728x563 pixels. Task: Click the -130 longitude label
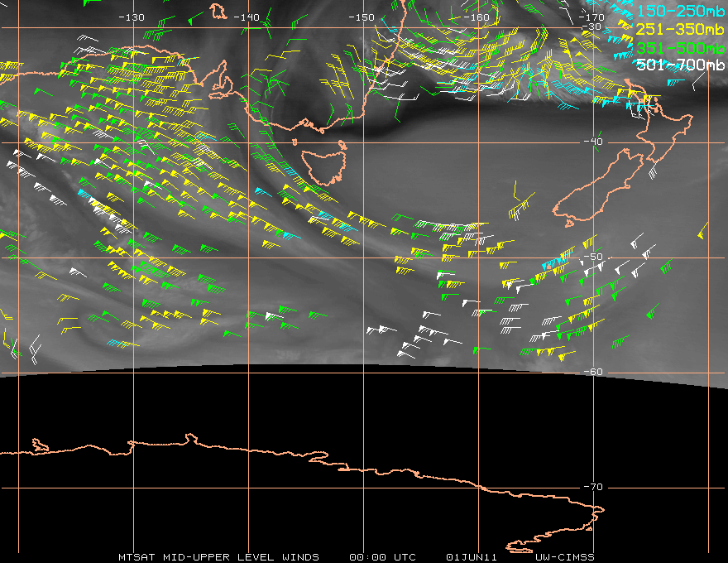click(132, 17)
